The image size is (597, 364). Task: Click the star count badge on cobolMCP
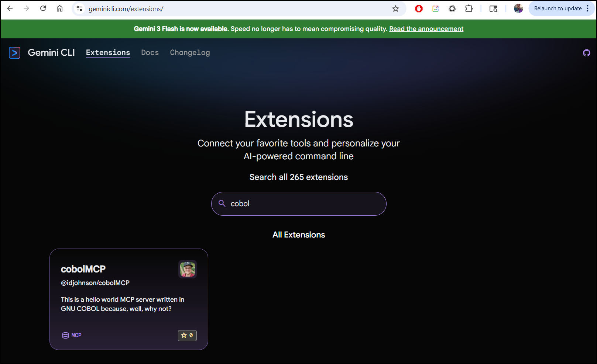[187, 335]
